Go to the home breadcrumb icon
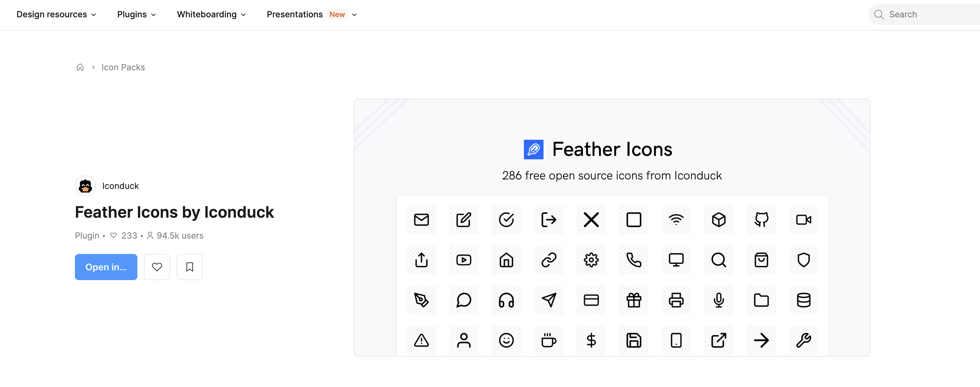This screenshot has height=387, width=980. pos(80,67)
